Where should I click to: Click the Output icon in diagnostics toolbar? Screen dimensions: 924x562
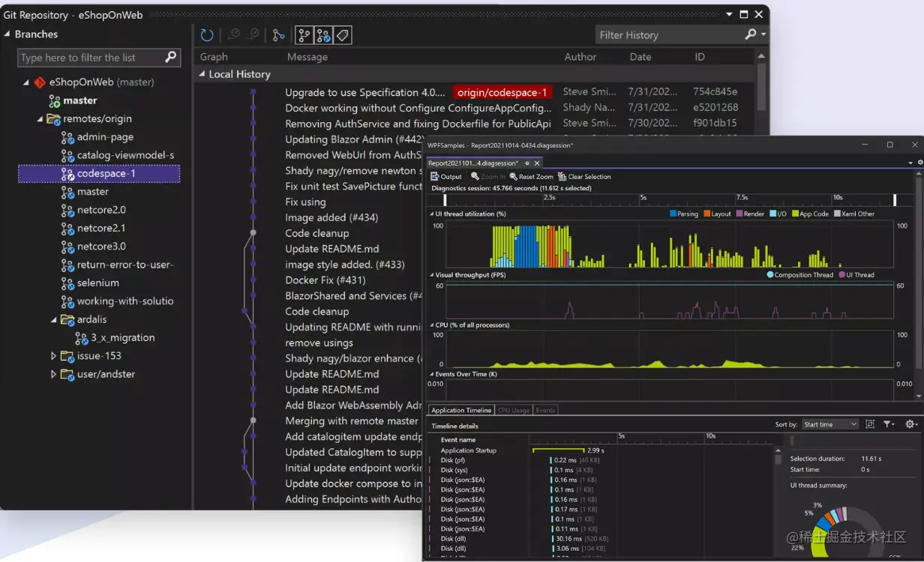pyautogui.click(x=435, y=177)
